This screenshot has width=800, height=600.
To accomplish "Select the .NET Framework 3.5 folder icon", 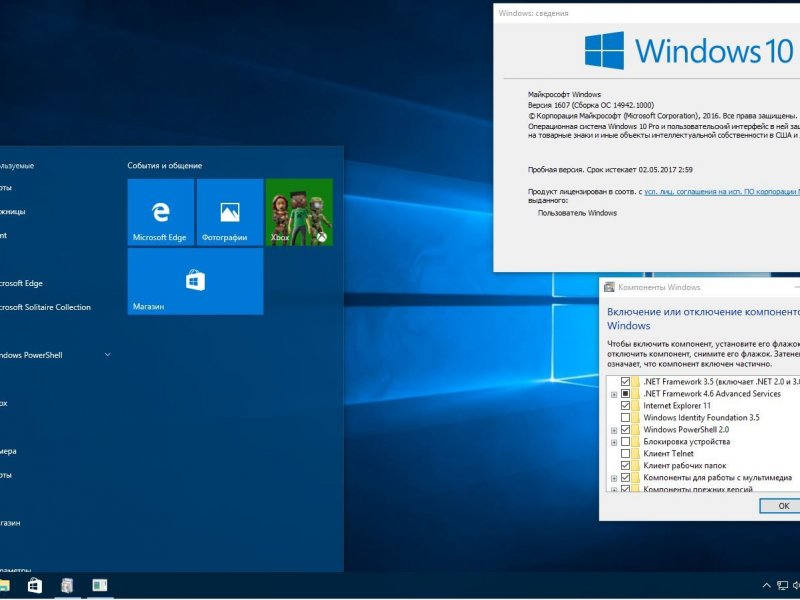I will (x=636, y=382).
